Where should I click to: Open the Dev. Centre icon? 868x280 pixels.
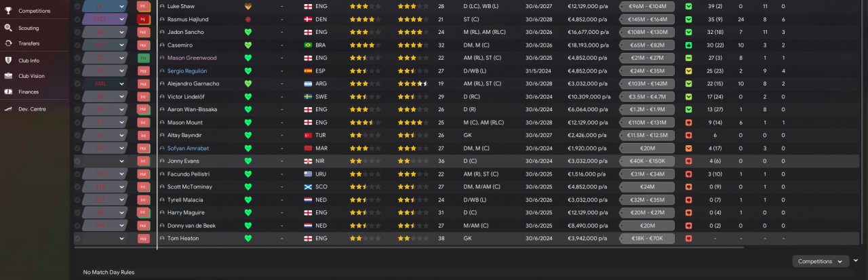(x=9, y=108)
